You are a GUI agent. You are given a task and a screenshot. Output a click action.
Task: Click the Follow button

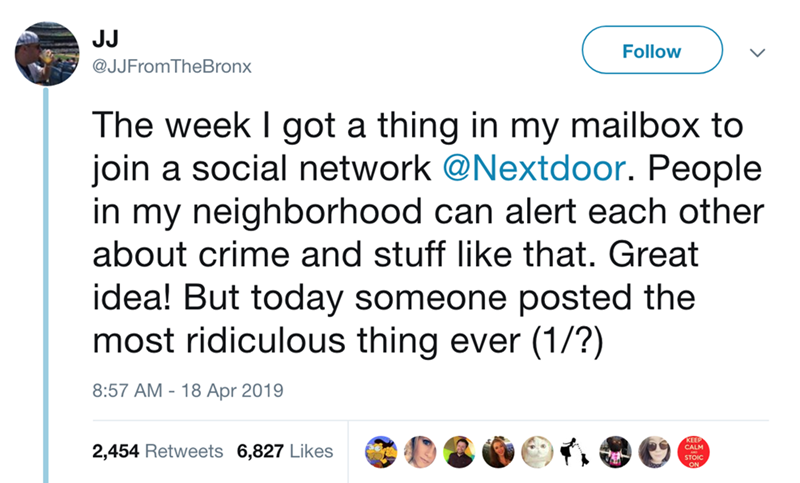tap(651, 51)
